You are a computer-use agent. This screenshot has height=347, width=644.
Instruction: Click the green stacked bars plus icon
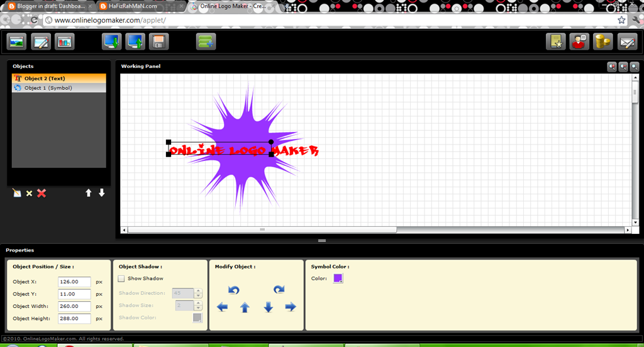point(206,42)
